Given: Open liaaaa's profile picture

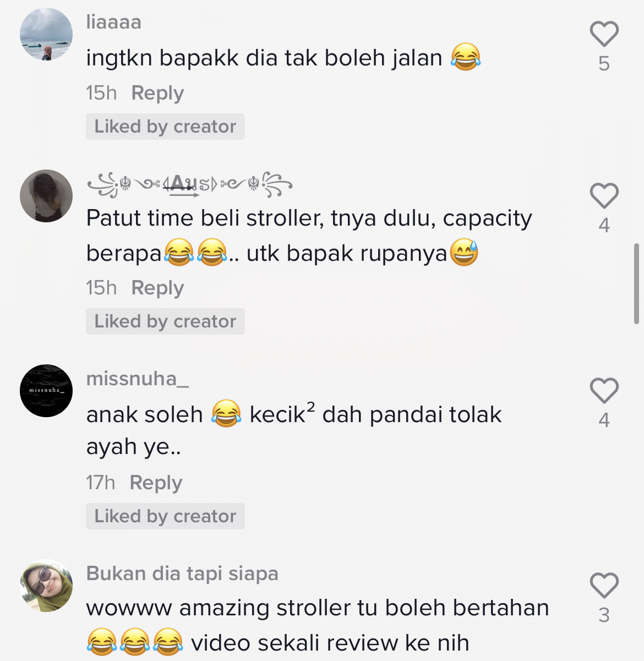Looking at the screenshot, I should coord(46,34).
